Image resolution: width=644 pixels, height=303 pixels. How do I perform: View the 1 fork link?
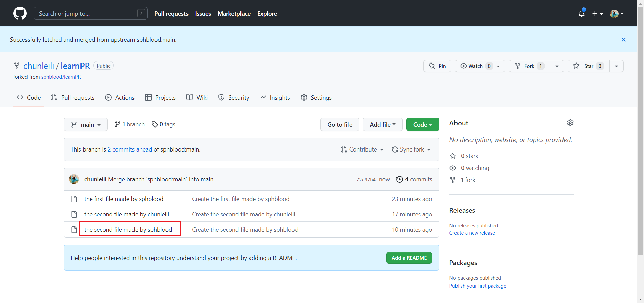[463, 180]
